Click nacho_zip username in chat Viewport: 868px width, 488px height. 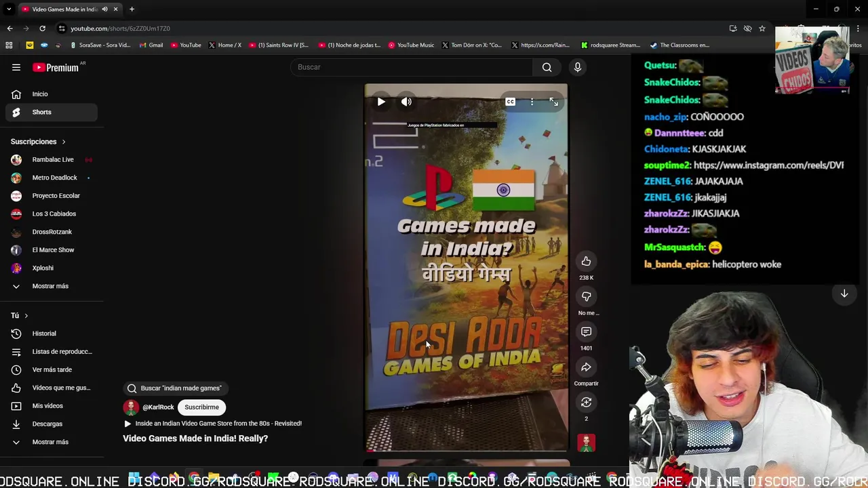coord(665,117)
